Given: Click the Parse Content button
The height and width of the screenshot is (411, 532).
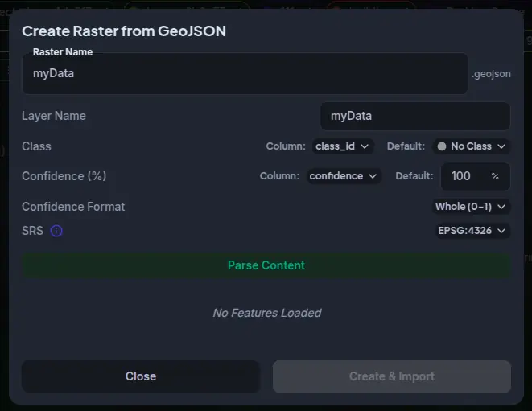Looking at the screenshot, I should [266, 265].
